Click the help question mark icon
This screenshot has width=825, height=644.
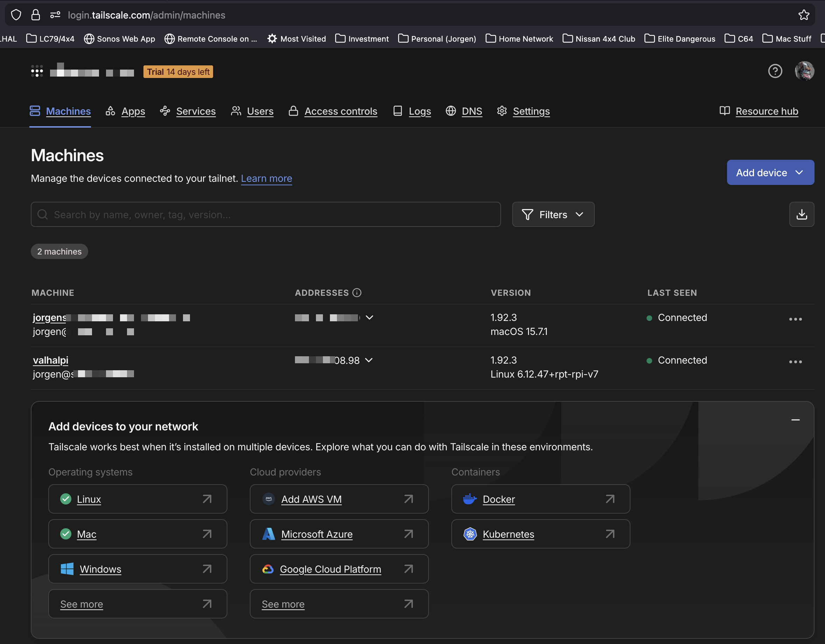[775, 71]
